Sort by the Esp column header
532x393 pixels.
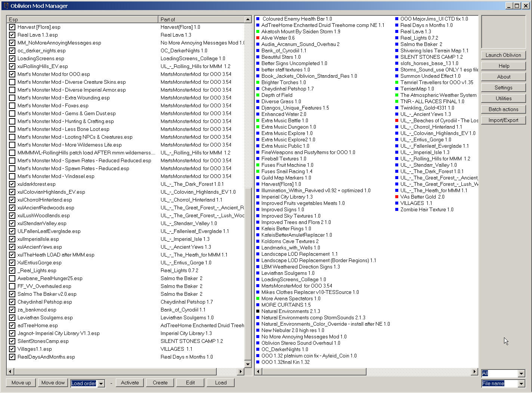pyautogui.click(x=82, y=19)
